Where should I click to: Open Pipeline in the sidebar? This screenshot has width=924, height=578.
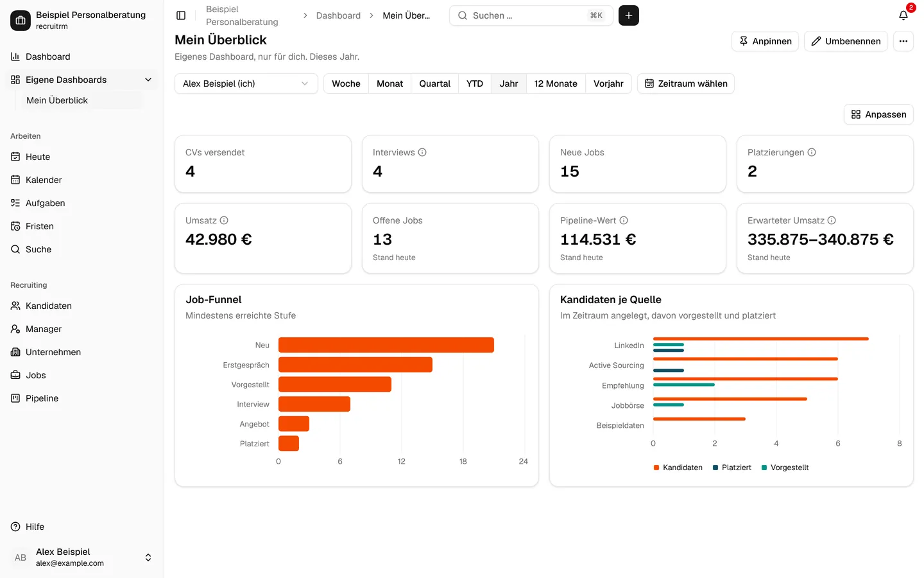(x=81, y=398)
